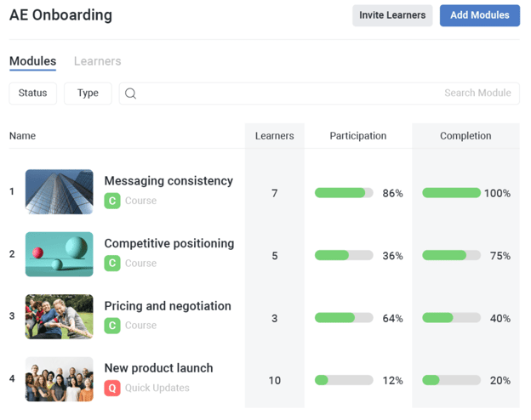
Task: Open the Type filter dropdown
Action: [88, 94]
